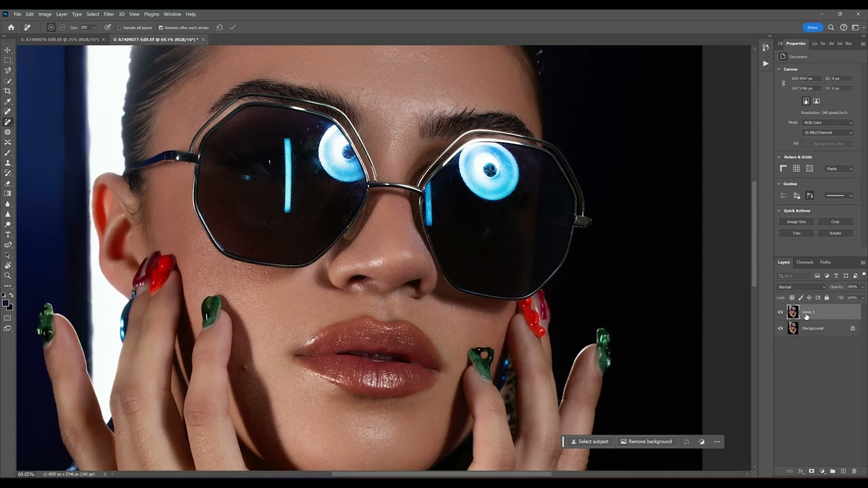Toggle the width-height link chain

(x=783, y=83)
